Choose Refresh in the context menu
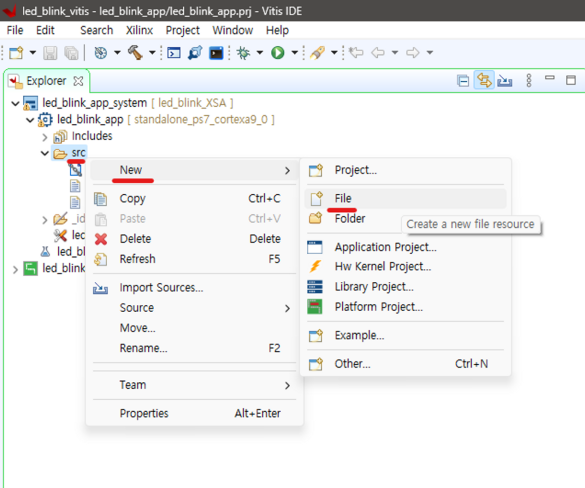The height and width of the screenshot is (488, 585). tap(194, 259)
